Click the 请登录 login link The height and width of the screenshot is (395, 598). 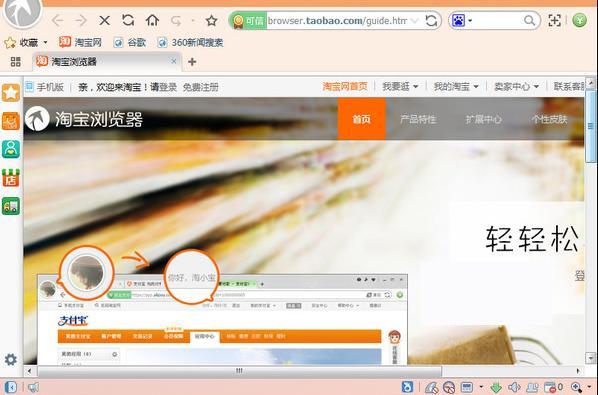point(163,87)
